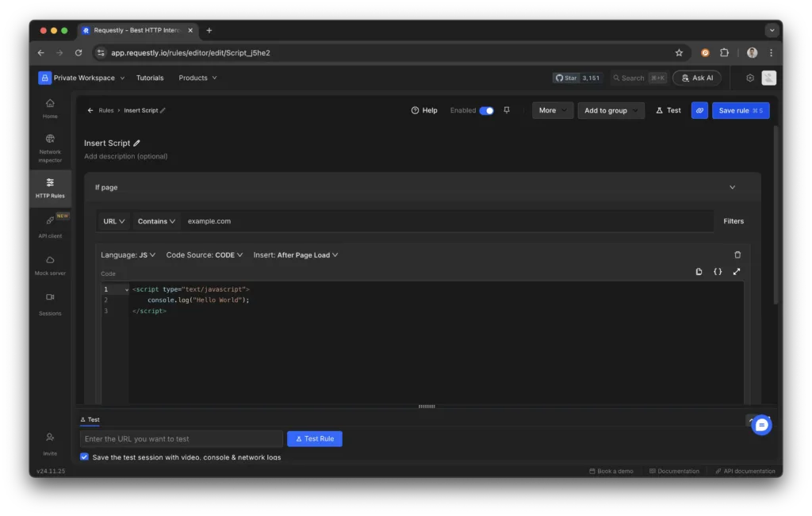Click the Requestly extension icon in toolbar
This screenshot has height=516, width=812.
(705, 53)
